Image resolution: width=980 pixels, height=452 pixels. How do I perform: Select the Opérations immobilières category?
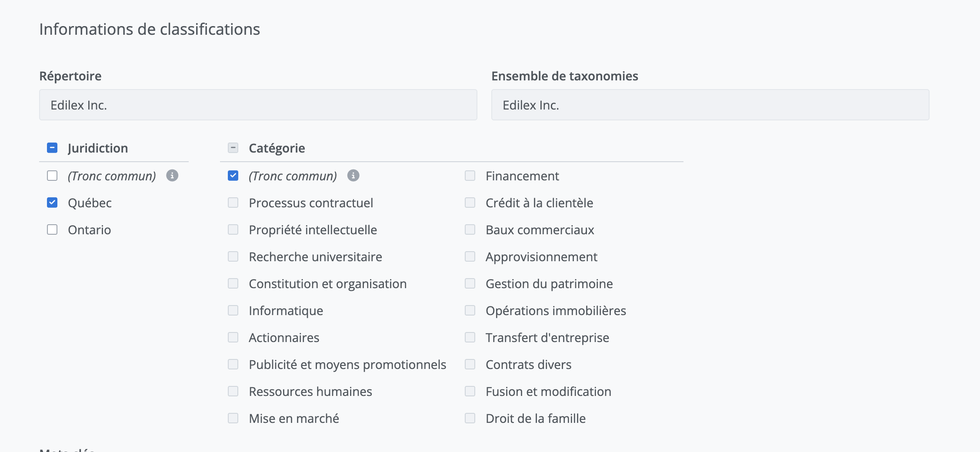[x=470, y=310]
